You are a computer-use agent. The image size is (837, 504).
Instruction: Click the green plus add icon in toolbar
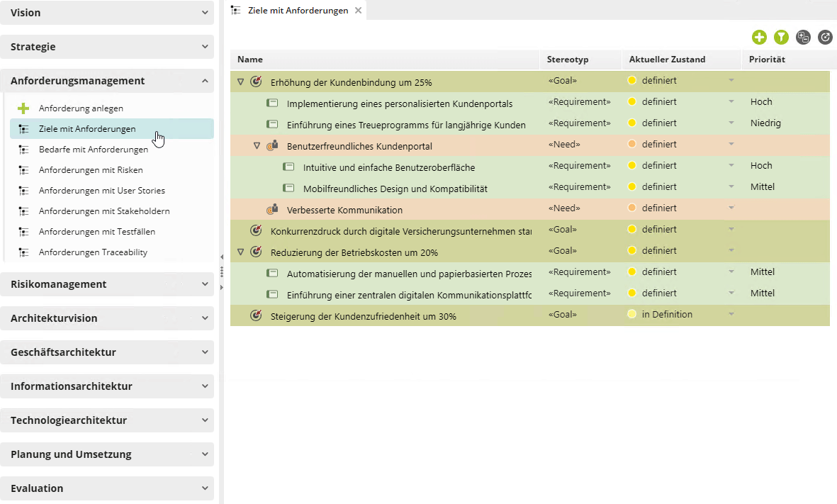click(x=759, y=38)
